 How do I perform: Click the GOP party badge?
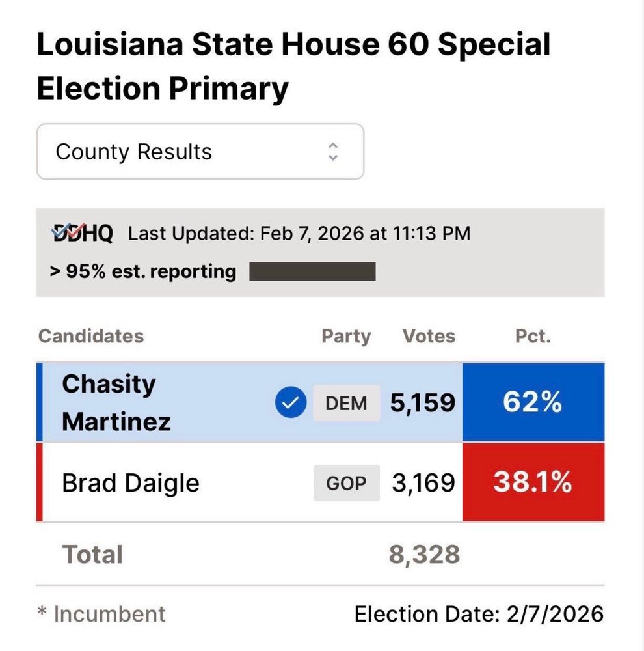[x=346, y=483]
